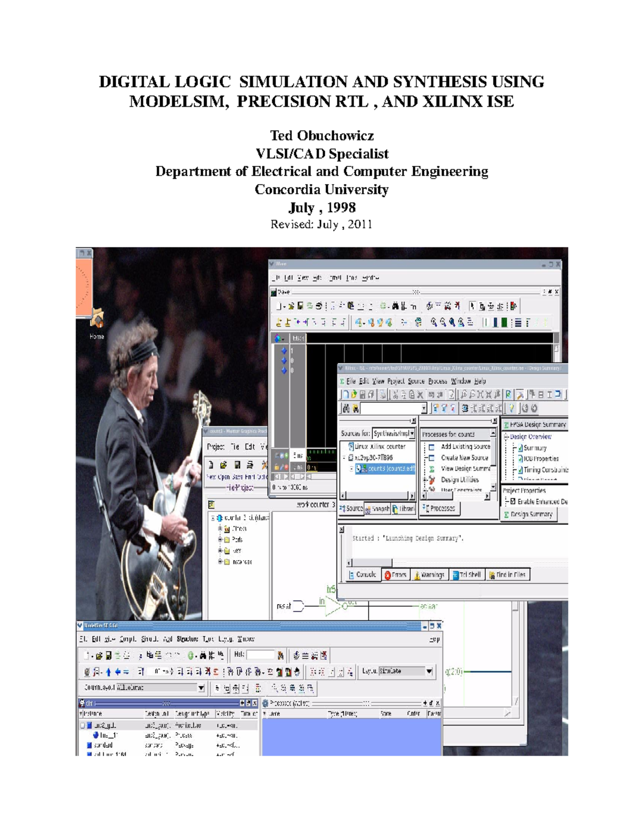The height and width of the screenshot is (834, 644).
Task: Click the lightbulb icon in Xilinx toolbar
Action: tap(511, 408)
